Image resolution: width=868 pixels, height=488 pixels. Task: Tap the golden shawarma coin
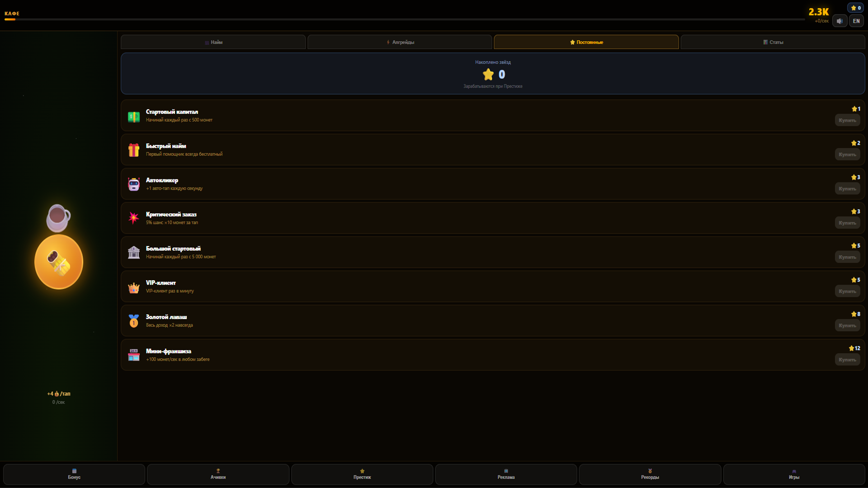(59, 262)
